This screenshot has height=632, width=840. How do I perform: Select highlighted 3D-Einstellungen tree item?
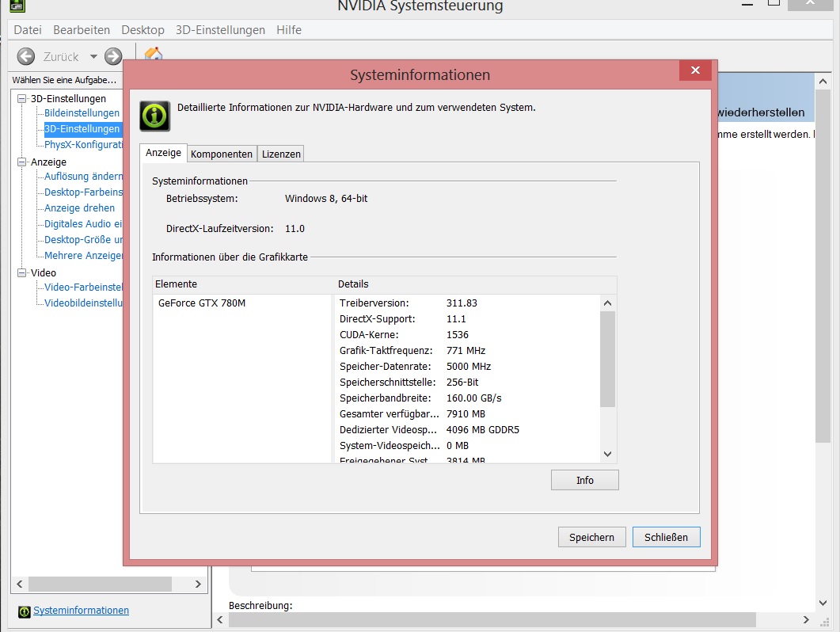[83, 128]
